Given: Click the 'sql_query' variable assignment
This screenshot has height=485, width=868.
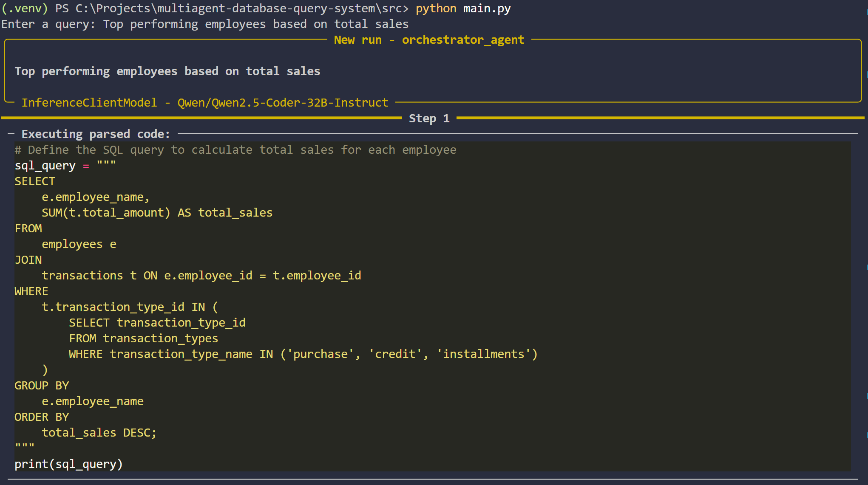Looking at the screenshot, I should 45,166.
